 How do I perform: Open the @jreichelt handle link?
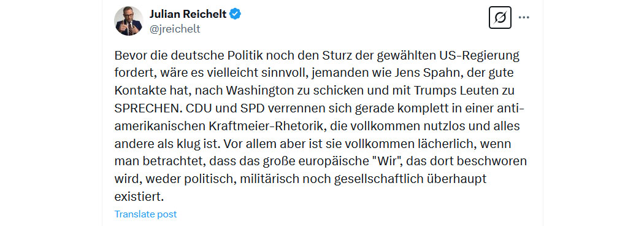(x=175, y=29)
